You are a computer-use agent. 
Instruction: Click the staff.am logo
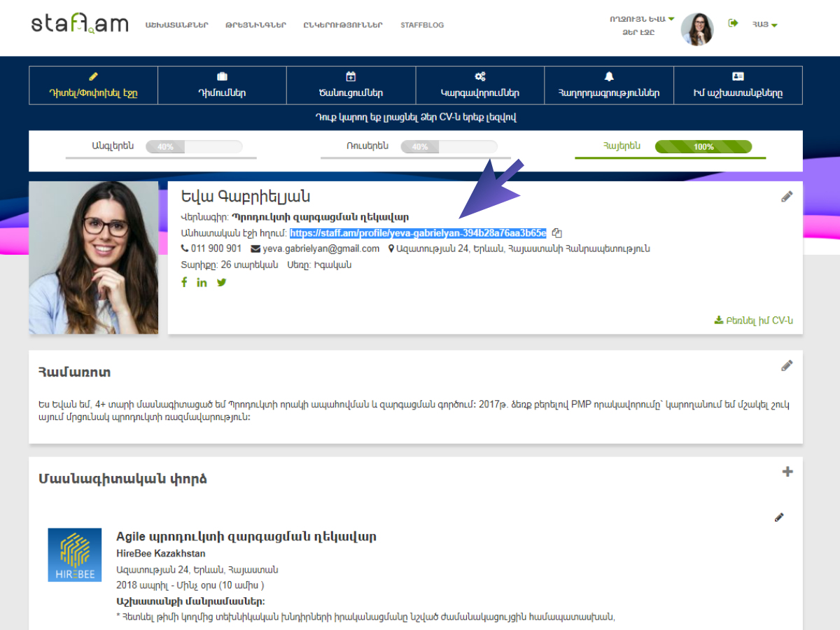tap(80, 24)
